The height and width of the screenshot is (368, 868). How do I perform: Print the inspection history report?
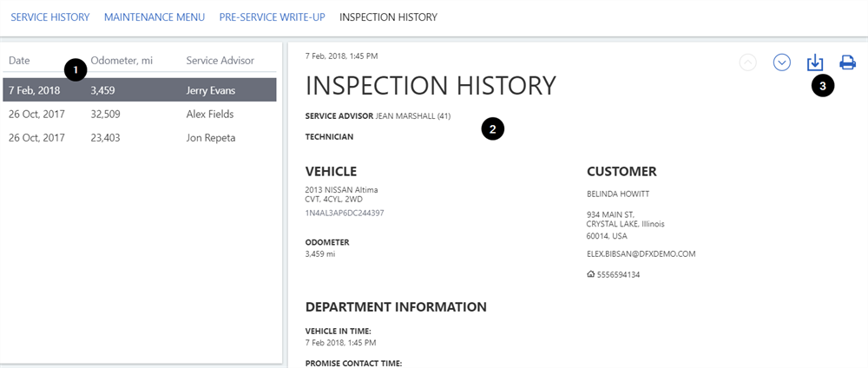coord(847,62)
